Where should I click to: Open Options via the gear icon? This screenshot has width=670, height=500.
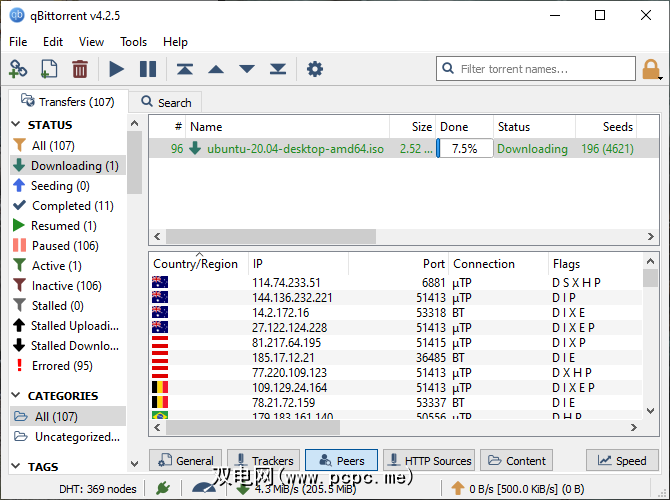315,69
